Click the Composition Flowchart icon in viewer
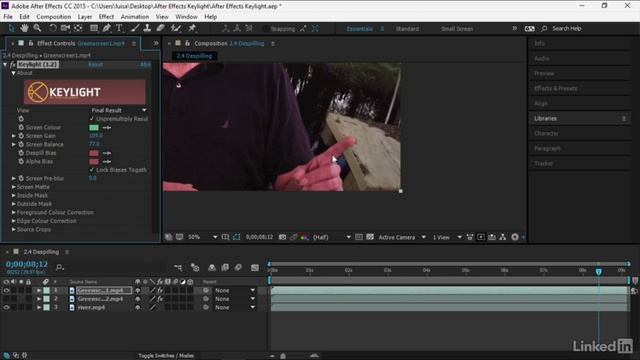 (503, 237)
